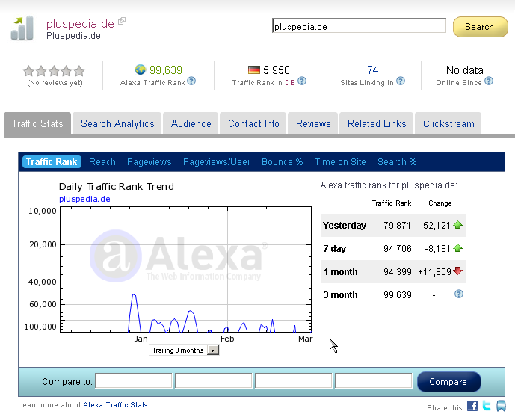Viewport: 515px width, 420px height.
Task: Open help icon in the 3 month row
Action: 459,294
